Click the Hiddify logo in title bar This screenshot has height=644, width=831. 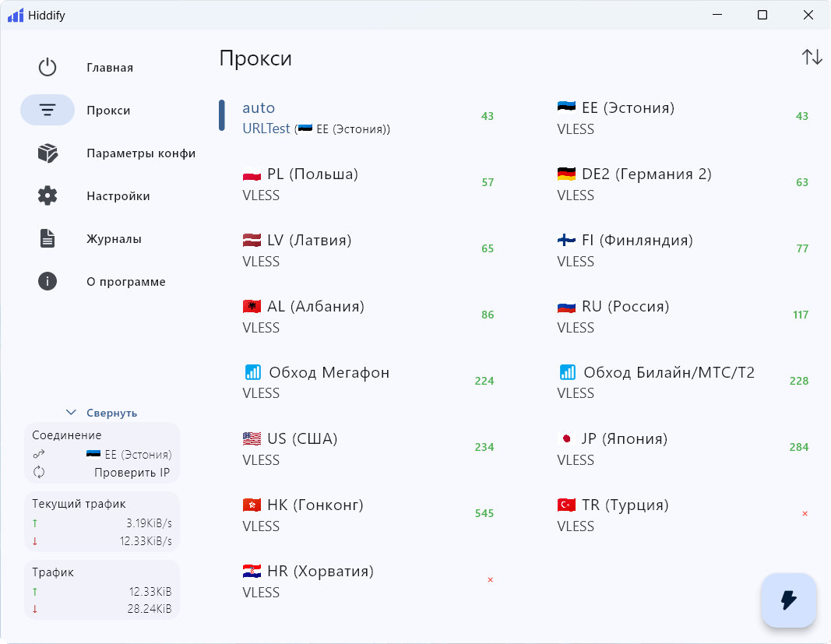(x=16, y=16)
